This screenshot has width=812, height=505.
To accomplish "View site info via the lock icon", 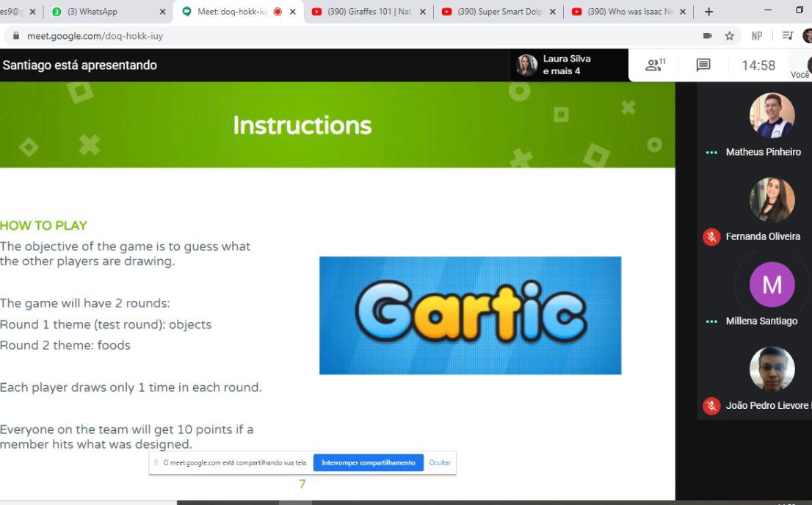I will (16, 36).
